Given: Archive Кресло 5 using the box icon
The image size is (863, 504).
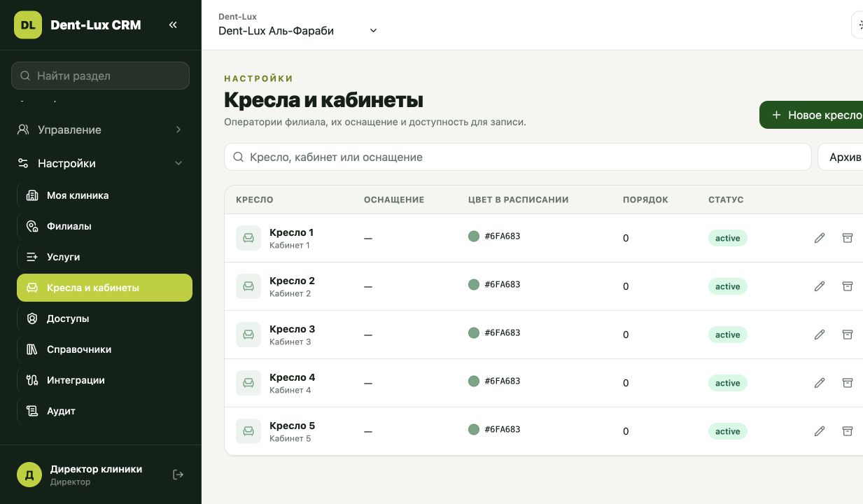Looking at the screenshot, I should (x=848, y=431).
